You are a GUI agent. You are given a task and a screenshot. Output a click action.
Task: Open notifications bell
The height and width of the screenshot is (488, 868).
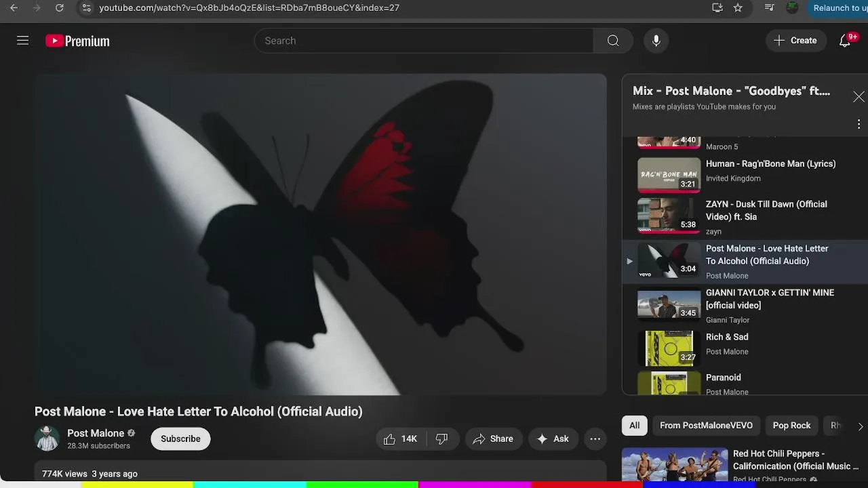[x=845, y=41]
